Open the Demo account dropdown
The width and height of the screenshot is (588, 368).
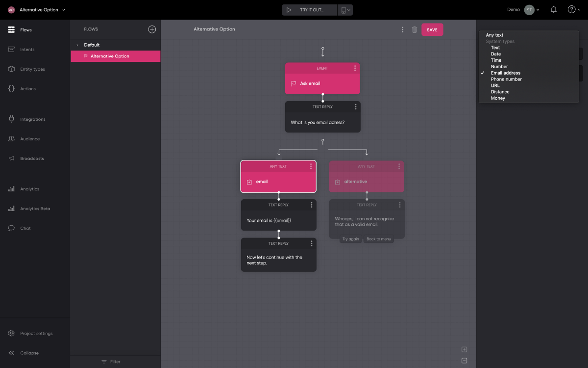tap(523, 10)
